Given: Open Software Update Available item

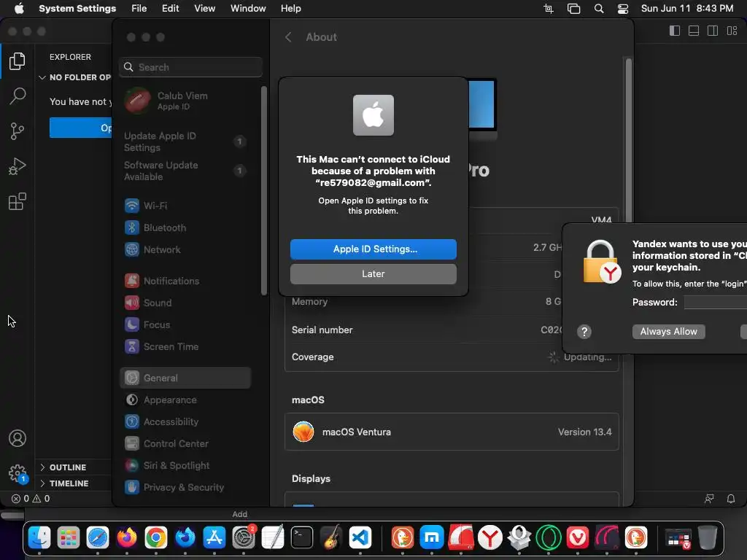Looking at the screenshot, I should pyautogui.click(x=186, y=171).
